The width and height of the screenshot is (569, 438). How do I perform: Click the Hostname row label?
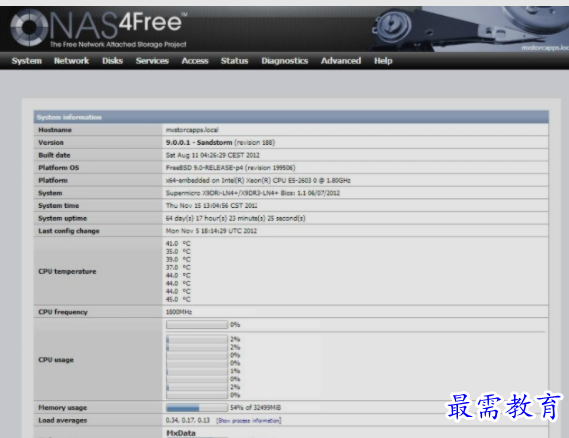(x=55, y=130)
